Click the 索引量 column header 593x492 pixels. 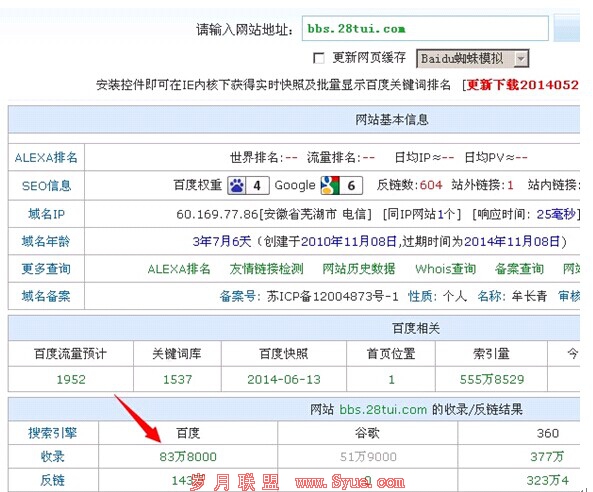point(491,354)
